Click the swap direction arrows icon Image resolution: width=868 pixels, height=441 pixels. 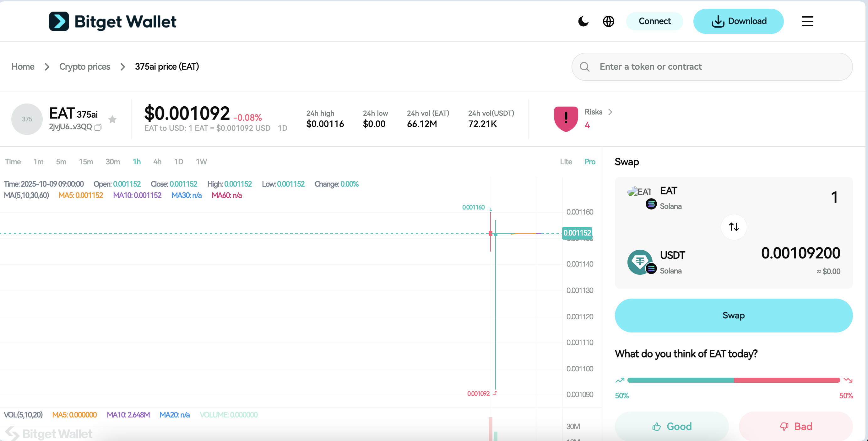click(734, 227)
